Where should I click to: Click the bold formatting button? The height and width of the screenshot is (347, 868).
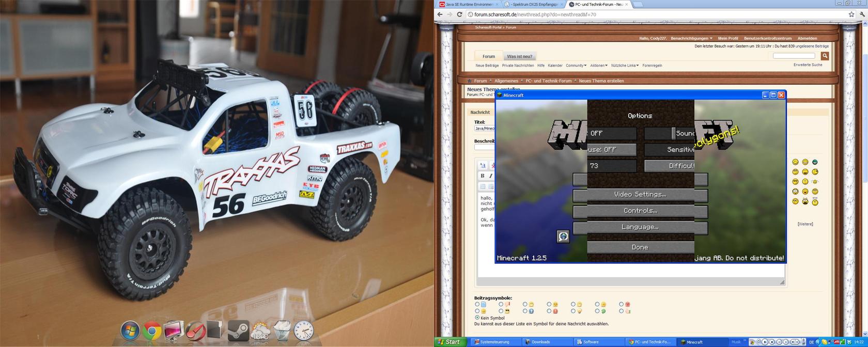coord(483,176)
